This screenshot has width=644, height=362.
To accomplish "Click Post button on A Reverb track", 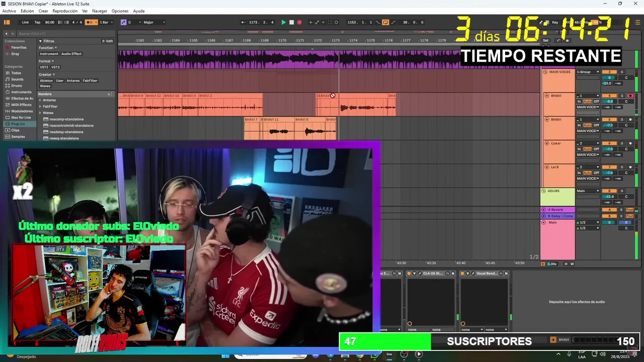I will [629, 210].
